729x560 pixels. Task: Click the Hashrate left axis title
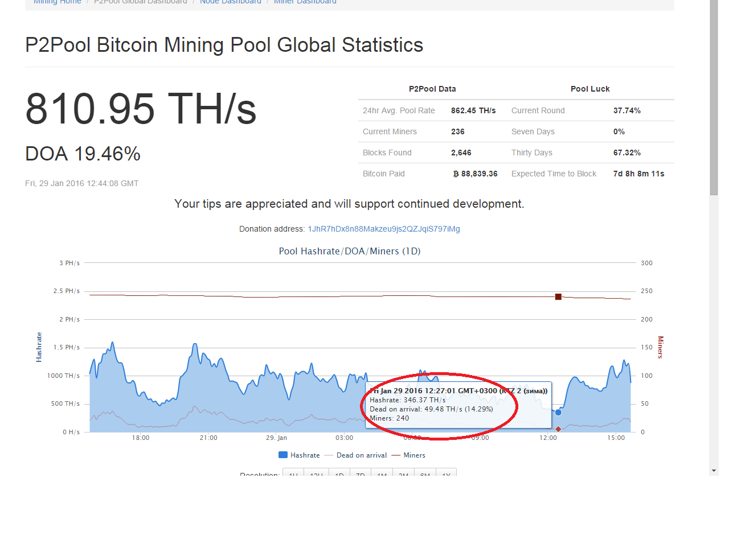click(39, 347)
